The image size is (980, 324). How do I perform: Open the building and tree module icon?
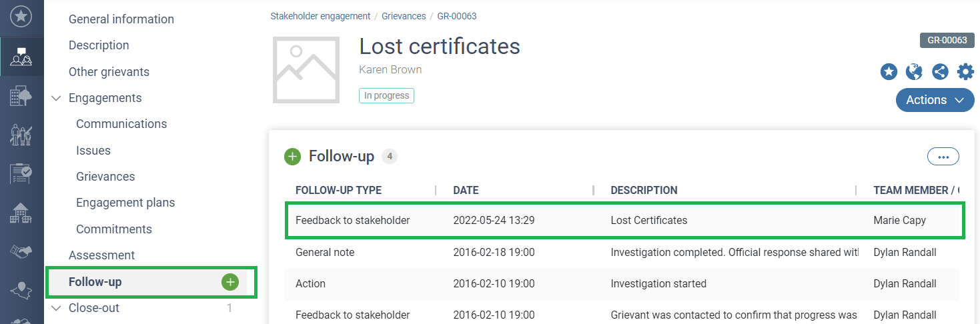coord(21,97)
